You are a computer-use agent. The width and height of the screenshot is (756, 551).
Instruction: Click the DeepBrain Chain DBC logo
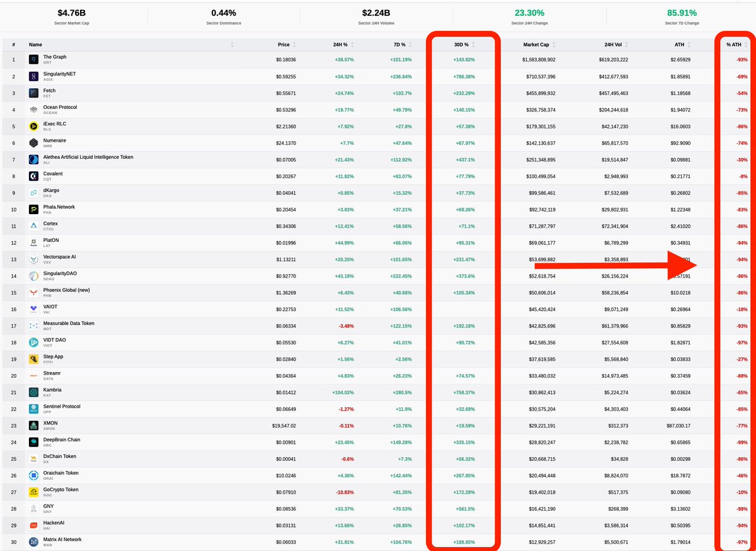(x=33, y=442)
